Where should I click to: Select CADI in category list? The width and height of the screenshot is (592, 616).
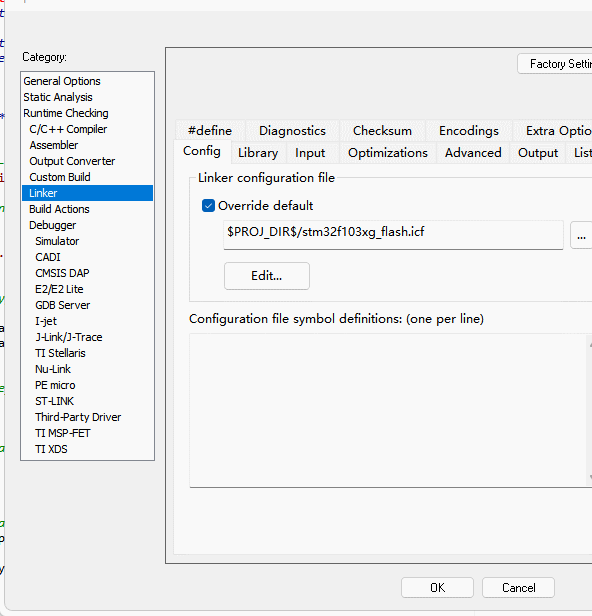pos(87,257)
